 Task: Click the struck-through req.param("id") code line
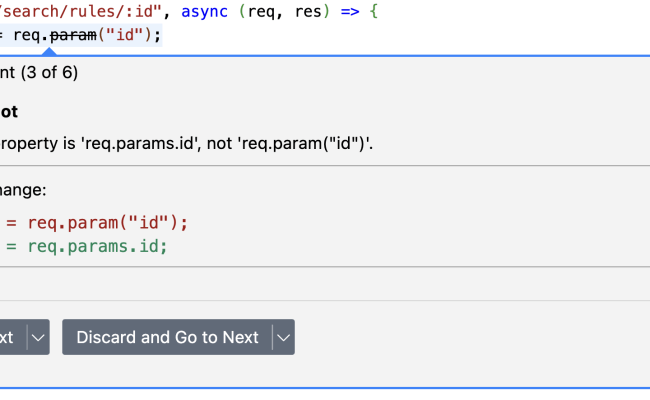click(x=81, y=35)
